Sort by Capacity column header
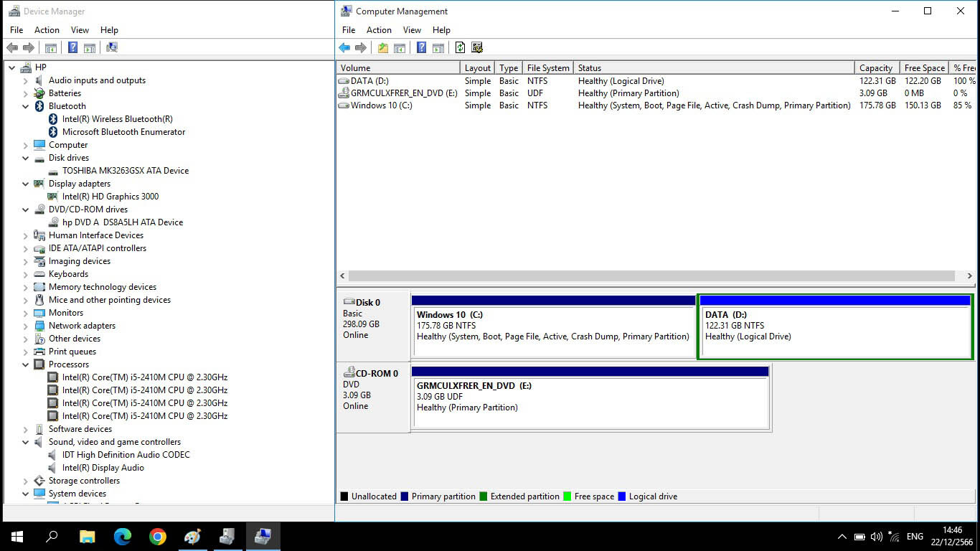The image size is (980, 551). (x=877, y=68)
